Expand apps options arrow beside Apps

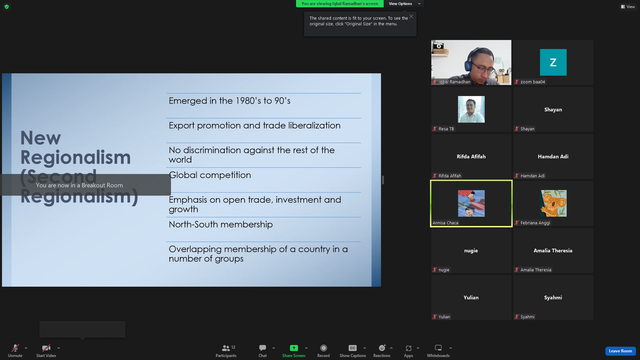pyautogui.click(x=418, y=348)
